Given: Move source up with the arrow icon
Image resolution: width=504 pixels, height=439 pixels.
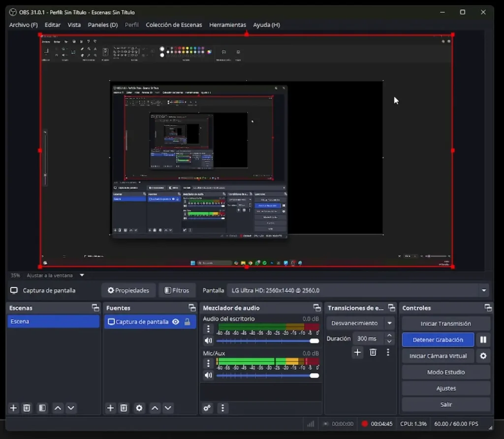Looking at the screenshot, I should (x=154, y=408).
